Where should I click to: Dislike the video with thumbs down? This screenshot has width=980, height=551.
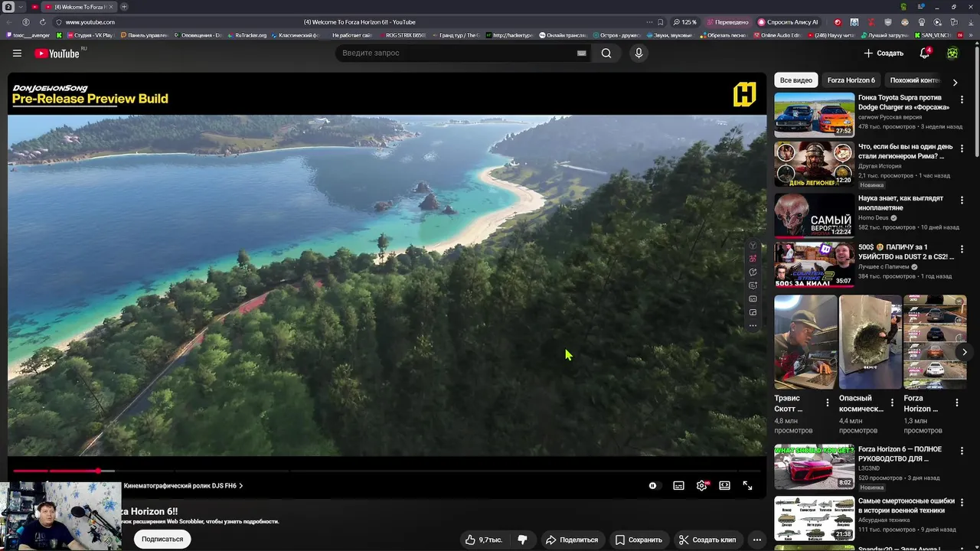click(x=522, y=540)
